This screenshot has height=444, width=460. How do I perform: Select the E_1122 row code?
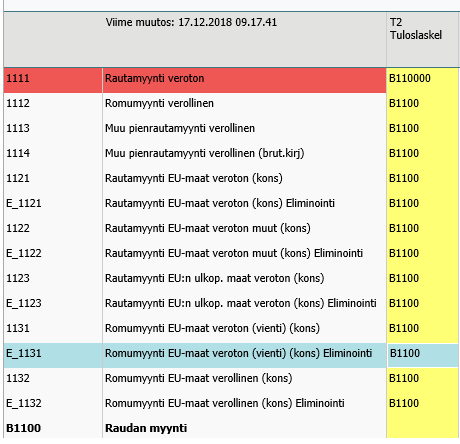point(24,253)
